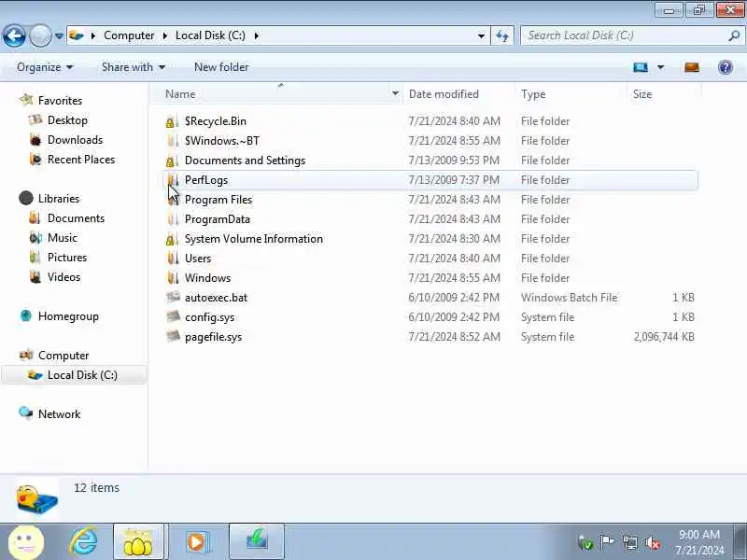Open Desktop in Favorites

[67, 120]
